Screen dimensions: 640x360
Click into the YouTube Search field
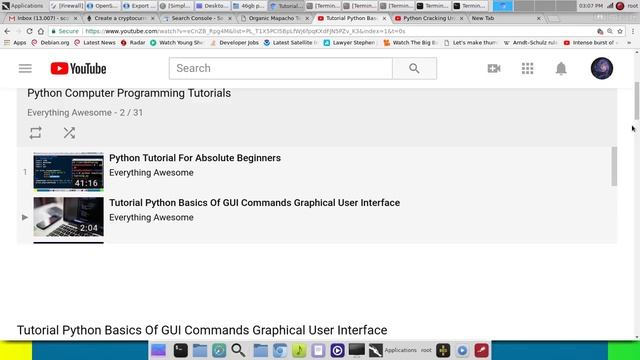coord(281,68)
